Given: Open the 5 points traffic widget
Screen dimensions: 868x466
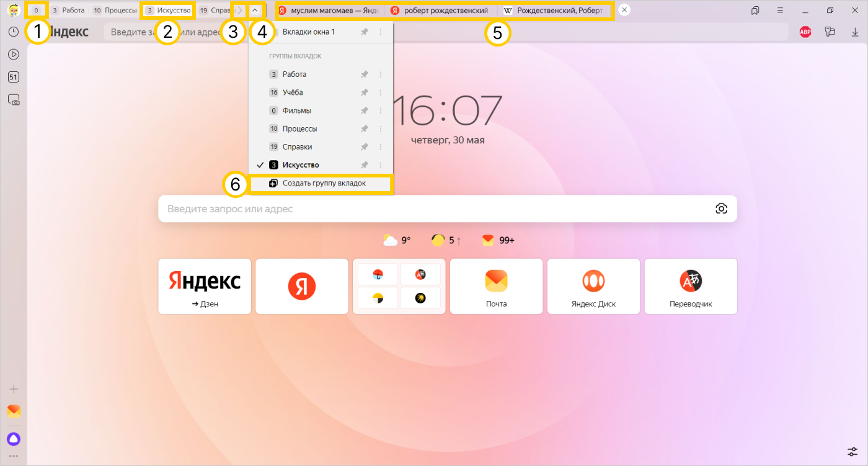Looking at the screenshot, I should point(446,240).
